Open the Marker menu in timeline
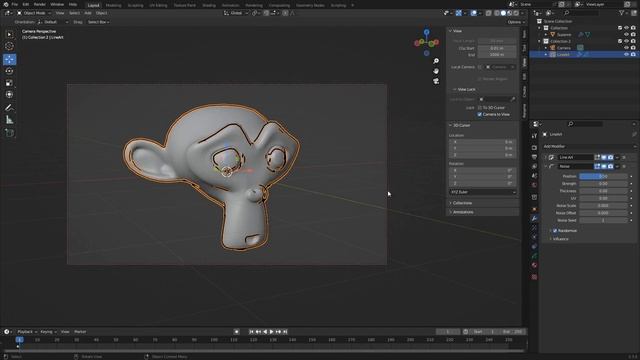Image resolution: width=640 pixels, height=360 pixels. 80,332
